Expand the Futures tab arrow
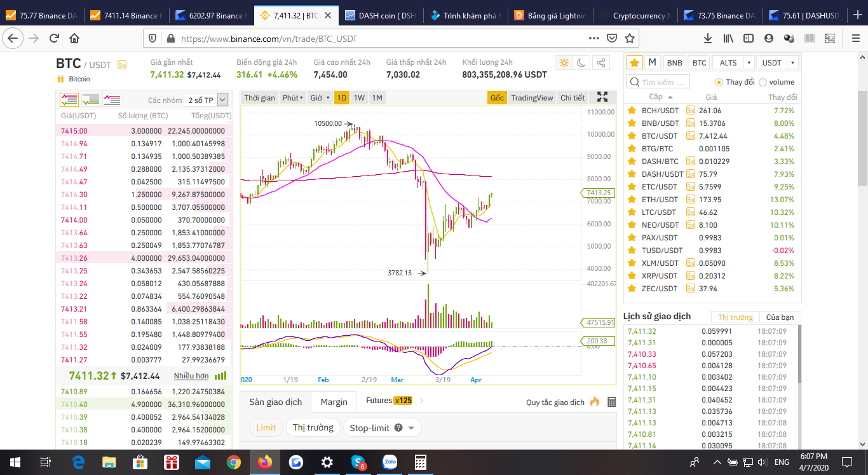 point(422,401)
